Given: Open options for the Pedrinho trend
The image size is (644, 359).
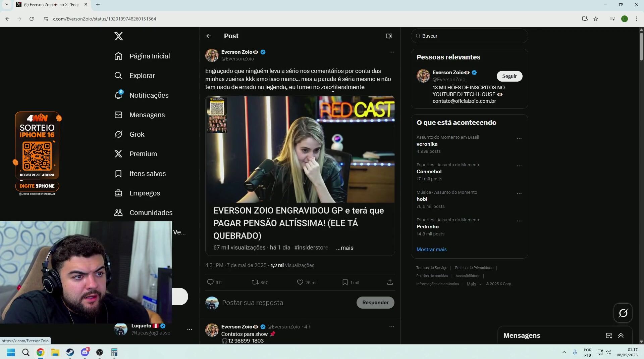Looking at the screenshot, I should (519, 221).
